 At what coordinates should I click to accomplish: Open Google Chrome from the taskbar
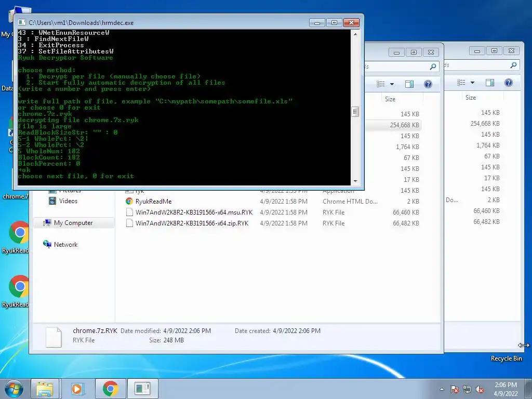pyautogui.click(x=110, y=389)
